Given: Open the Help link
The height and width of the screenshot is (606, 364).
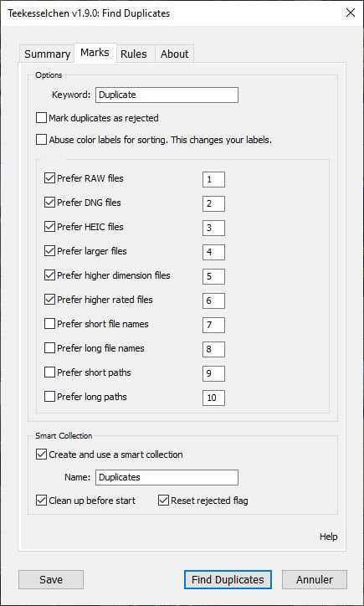Looking at the screenshot, I should tap(329, 537).
